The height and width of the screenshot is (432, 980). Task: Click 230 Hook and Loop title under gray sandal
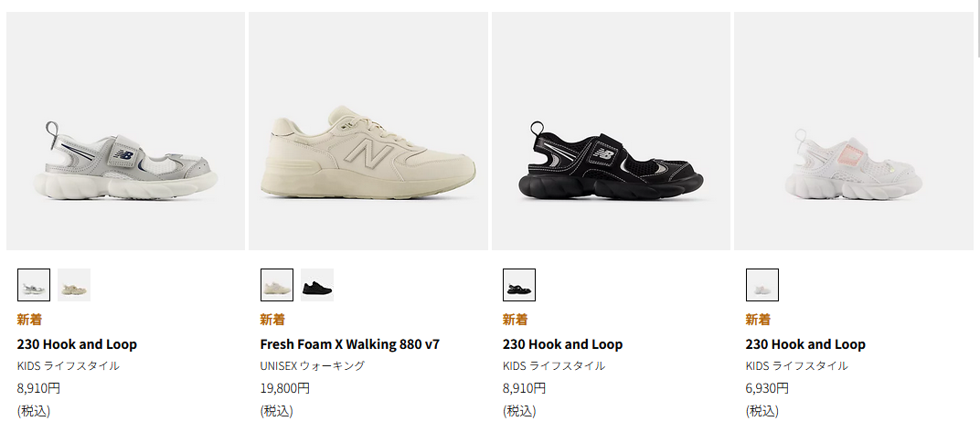tap(77, 344)
